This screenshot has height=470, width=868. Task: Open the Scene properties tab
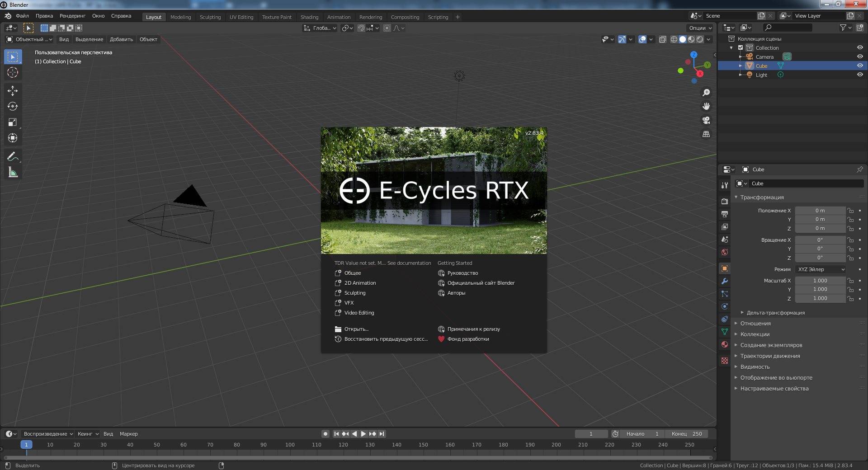tap(725, 240)
